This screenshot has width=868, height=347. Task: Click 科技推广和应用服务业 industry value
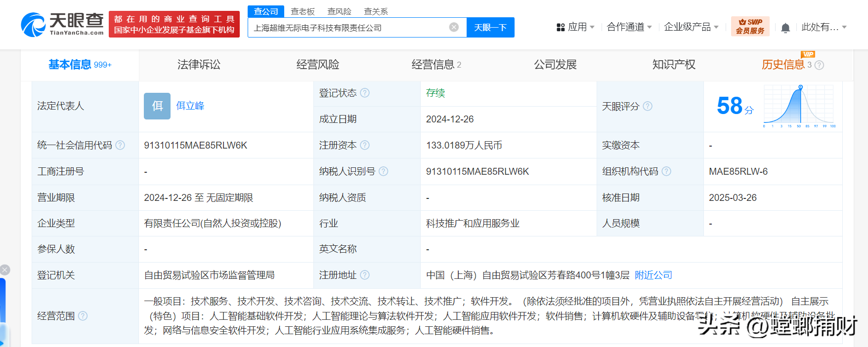coord(473,223)
